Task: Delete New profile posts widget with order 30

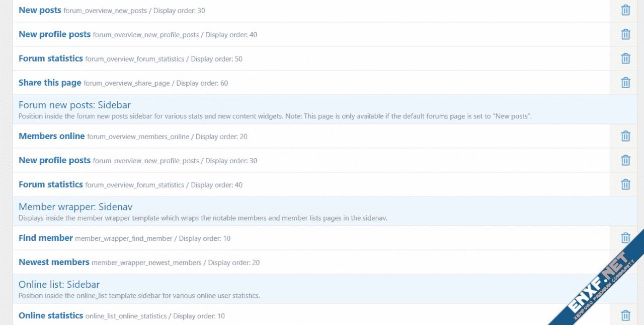Action: [625, 160]
